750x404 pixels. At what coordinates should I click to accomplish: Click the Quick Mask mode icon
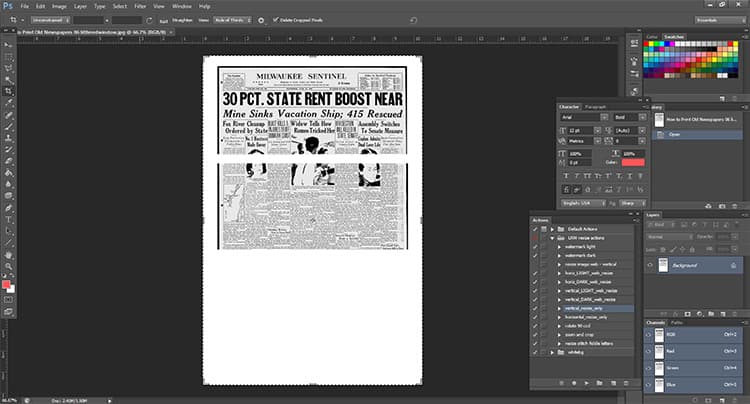[x=8, y=300]
